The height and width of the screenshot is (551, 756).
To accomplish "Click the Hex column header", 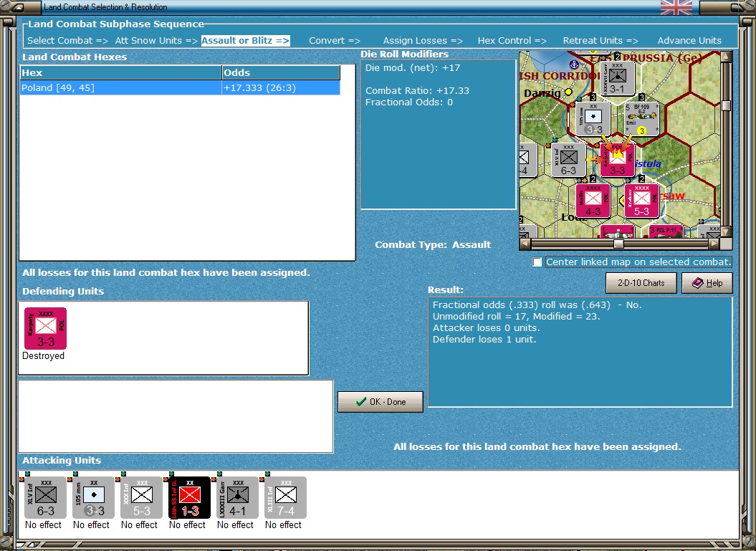I will pyautogui.click(x=120, y=73).
